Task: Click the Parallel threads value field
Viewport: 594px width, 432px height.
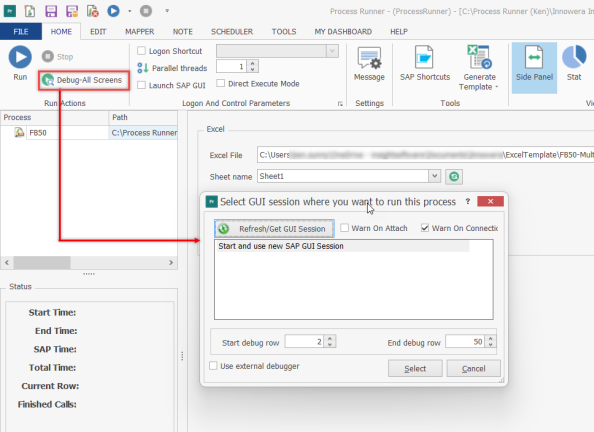Action: pyautogui.click(x=232, y=66)
